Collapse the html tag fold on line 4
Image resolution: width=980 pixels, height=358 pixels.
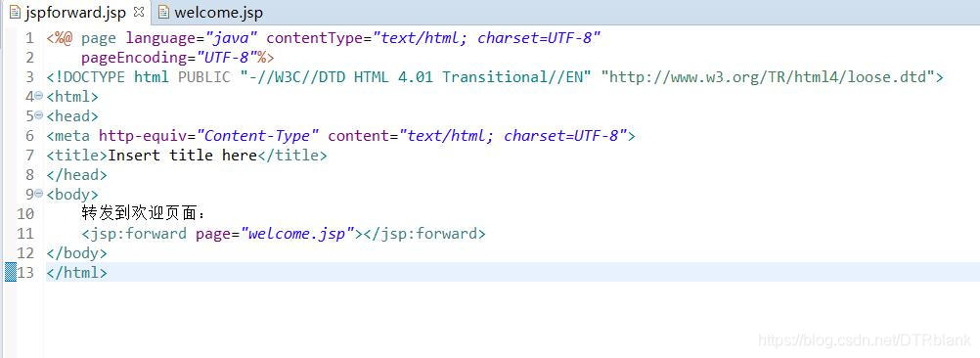point(39,96)
